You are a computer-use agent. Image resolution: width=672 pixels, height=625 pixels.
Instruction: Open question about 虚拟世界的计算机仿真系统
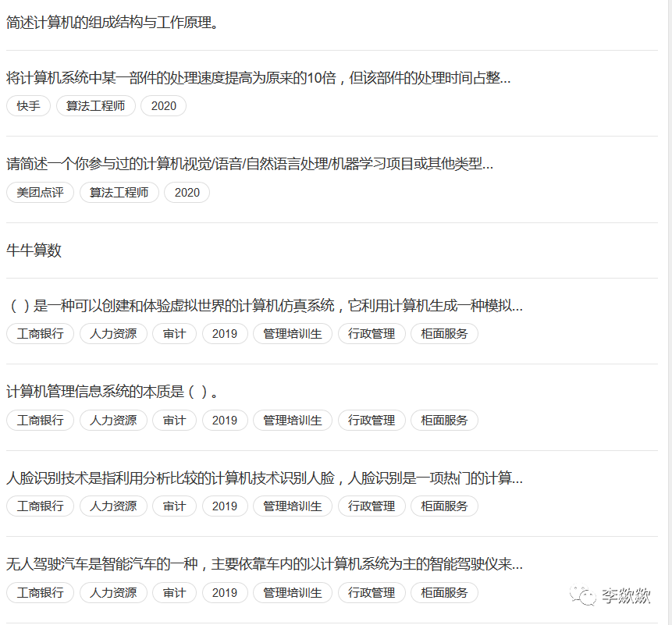coord(265,305)
